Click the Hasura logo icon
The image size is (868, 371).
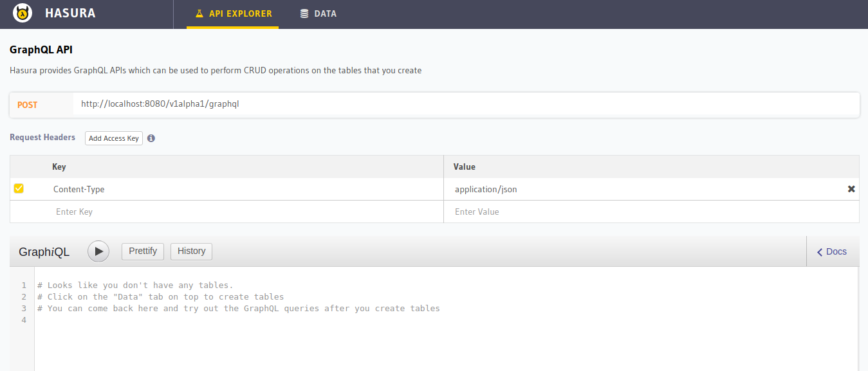(21, 13)
